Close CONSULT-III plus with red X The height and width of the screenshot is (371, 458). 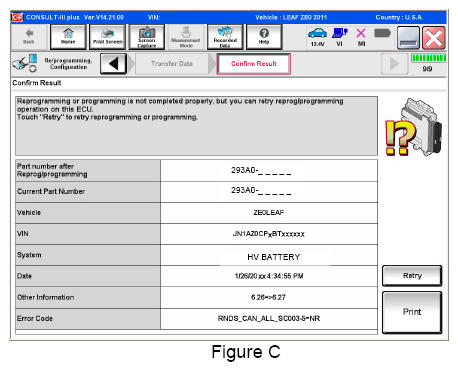(434, 38)
